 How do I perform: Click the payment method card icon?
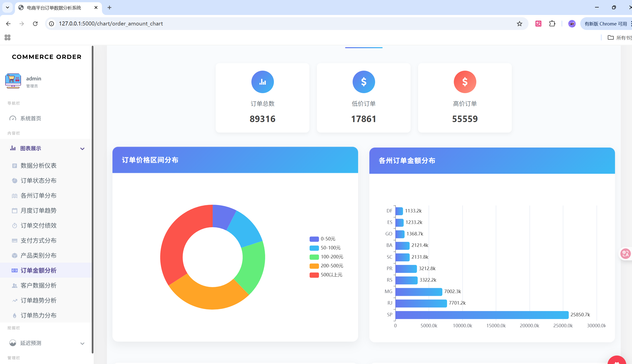pyautogui.click(x=14, y=240)
